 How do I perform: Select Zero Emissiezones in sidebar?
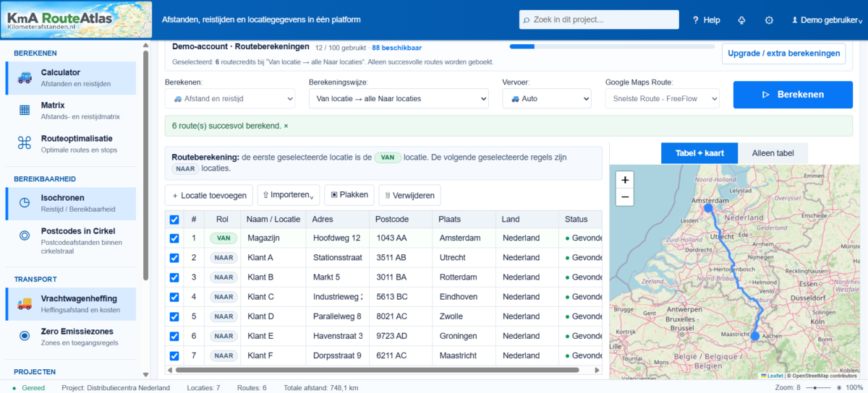[71, 337]
